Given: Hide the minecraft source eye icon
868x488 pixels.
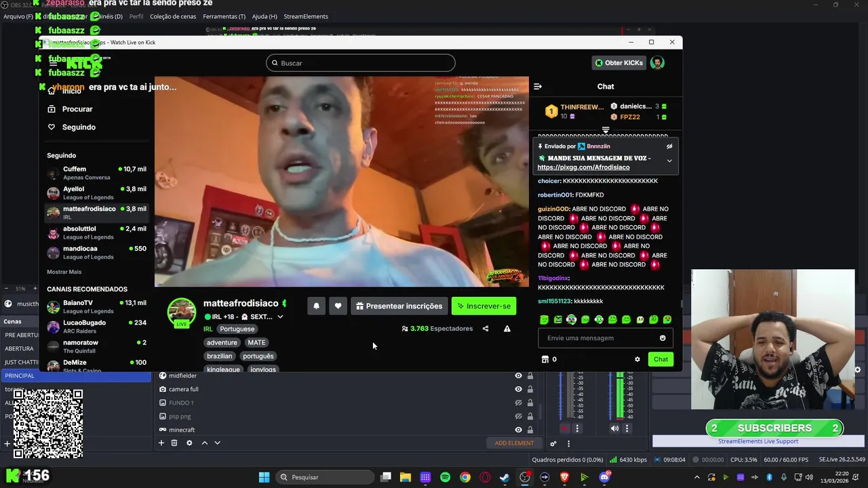Looking at the screenshot, I should point(518,430).
